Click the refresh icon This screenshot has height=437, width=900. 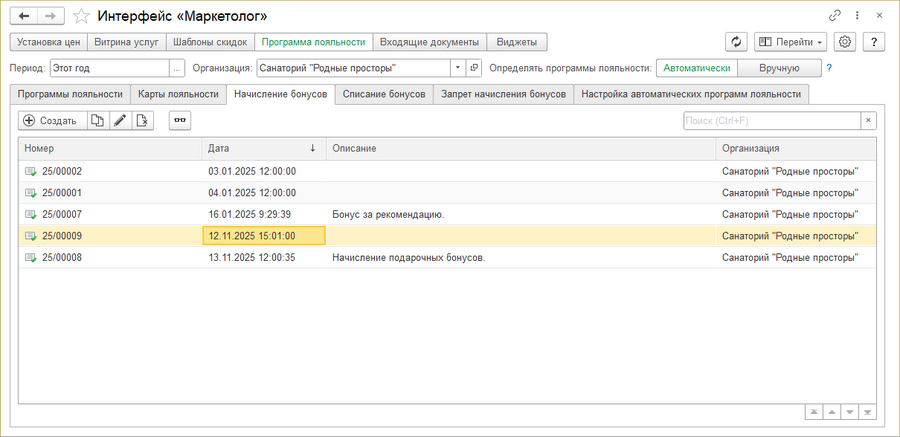click(x=737, y=42)
